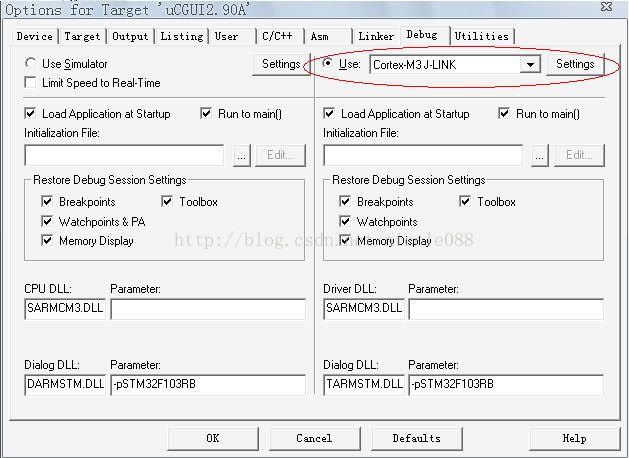Open simulator Settings button
This screenshot has height=458, width=629.
tap(281, 64)
